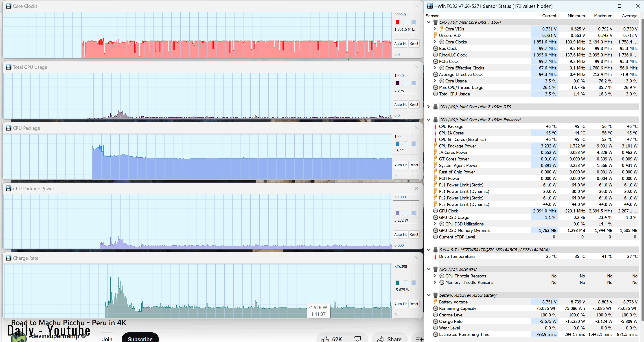644x342 pixels.
Task: Expand the GPU Throttle Reasons row
Action: pos(435,276)
